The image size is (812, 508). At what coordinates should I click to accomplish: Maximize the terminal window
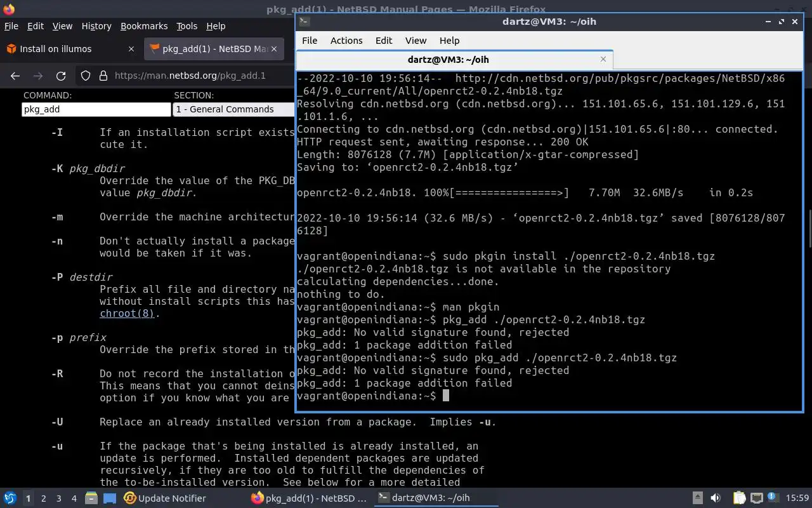781,21
